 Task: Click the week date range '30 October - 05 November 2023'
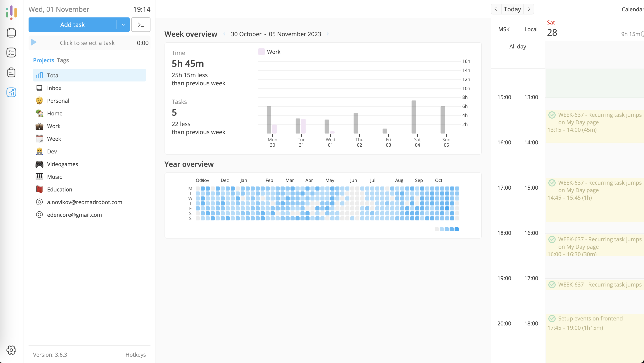[276, 34]
